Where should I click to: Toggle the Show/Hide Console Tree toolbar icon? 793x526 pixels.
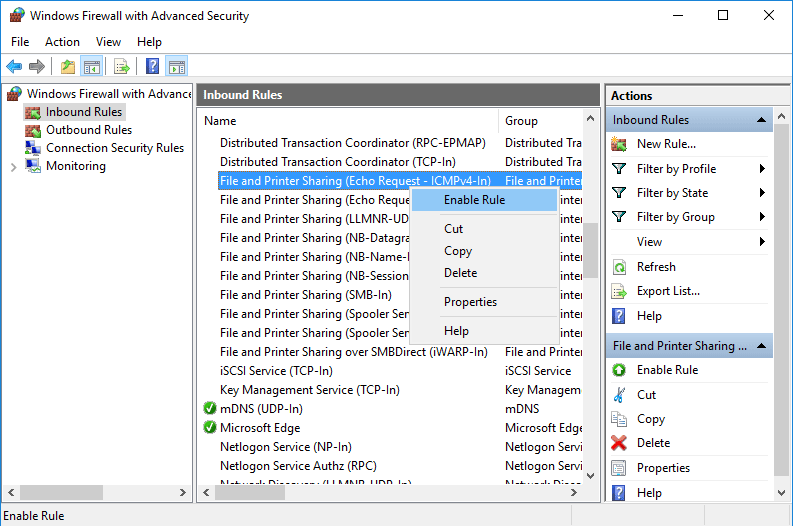pyautogui.click(x=92, y=66)
